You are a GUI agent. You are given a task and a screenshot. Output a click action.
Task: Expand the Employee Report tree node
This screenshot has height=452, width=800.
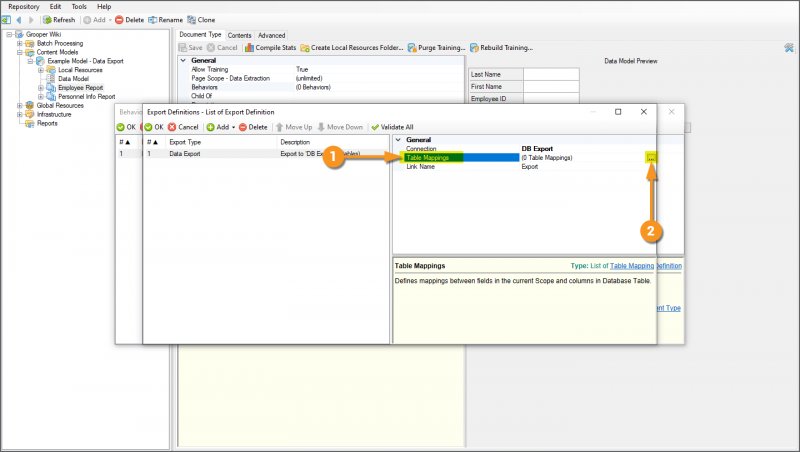coord(41,88)
